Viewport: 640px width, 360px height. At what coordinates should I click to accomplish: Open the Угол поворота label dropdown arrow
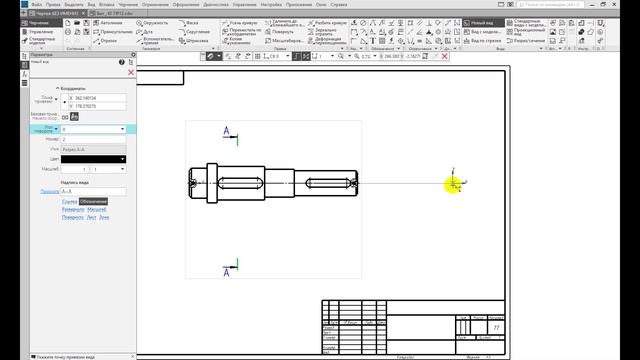(x=56, y=129)
